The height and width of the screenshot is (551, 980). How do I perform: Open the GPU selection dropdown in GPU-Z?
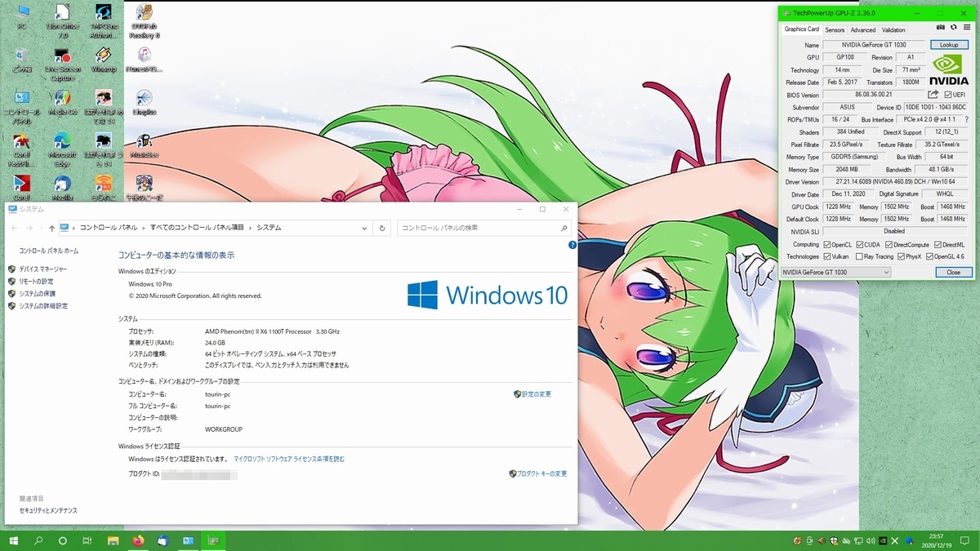tap(835, 272)
